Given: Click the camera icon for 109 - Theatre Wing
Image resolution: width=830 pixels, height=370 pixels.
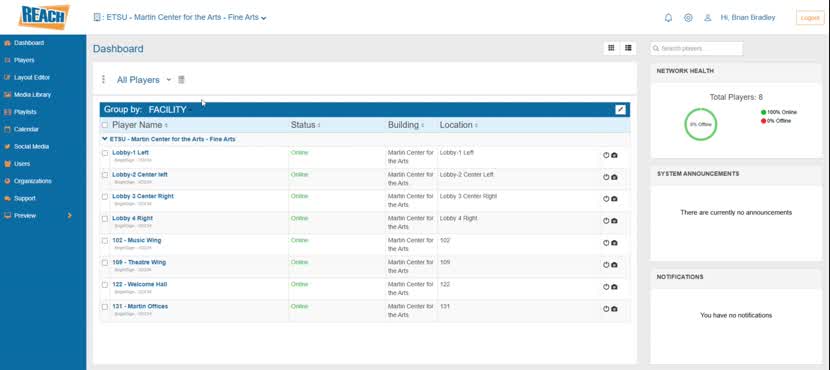Looking at the screenshot, I should tap(614, 265).
